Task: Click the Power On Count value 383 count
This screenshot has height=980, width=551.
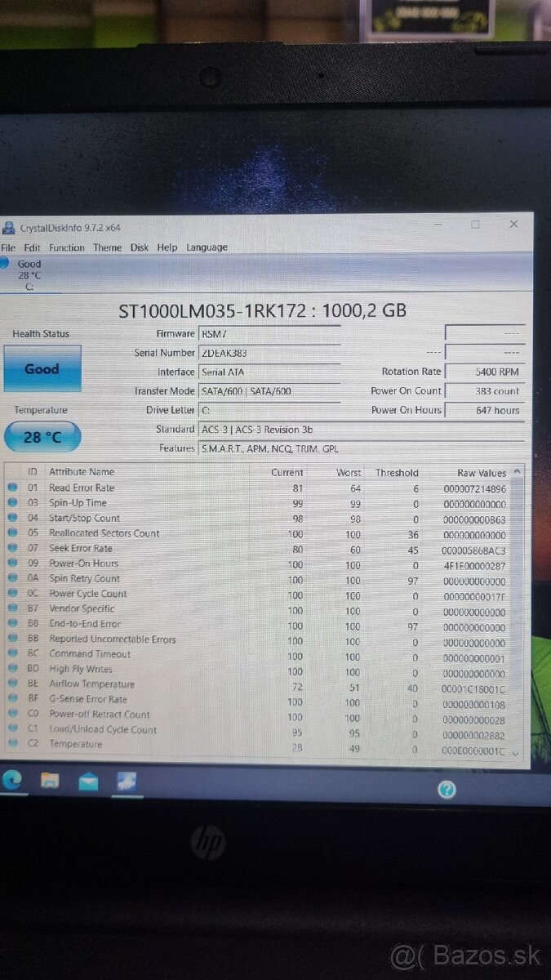Action: (x=484, y=391)
